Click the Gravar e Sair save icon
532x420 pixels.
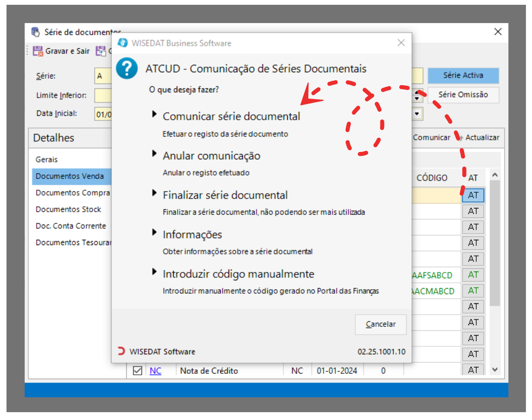point(38,51)
